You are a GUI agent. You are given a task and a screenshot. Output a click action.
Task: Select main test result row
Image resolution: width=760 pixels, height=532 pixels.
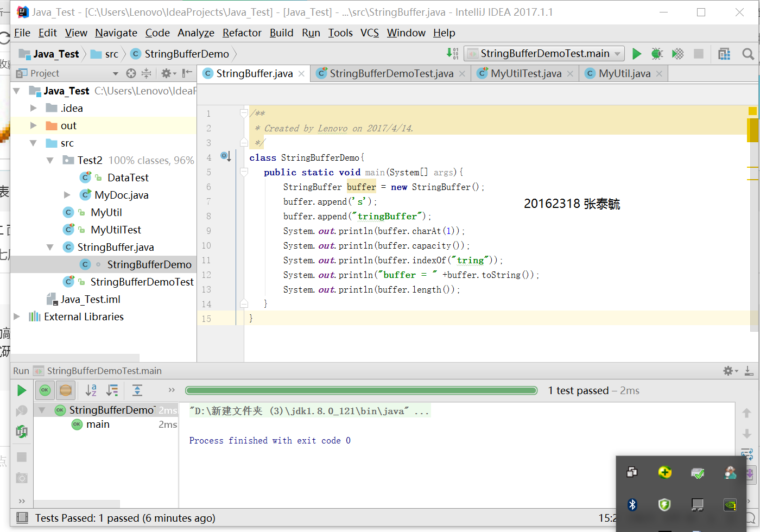coord(106,425)
